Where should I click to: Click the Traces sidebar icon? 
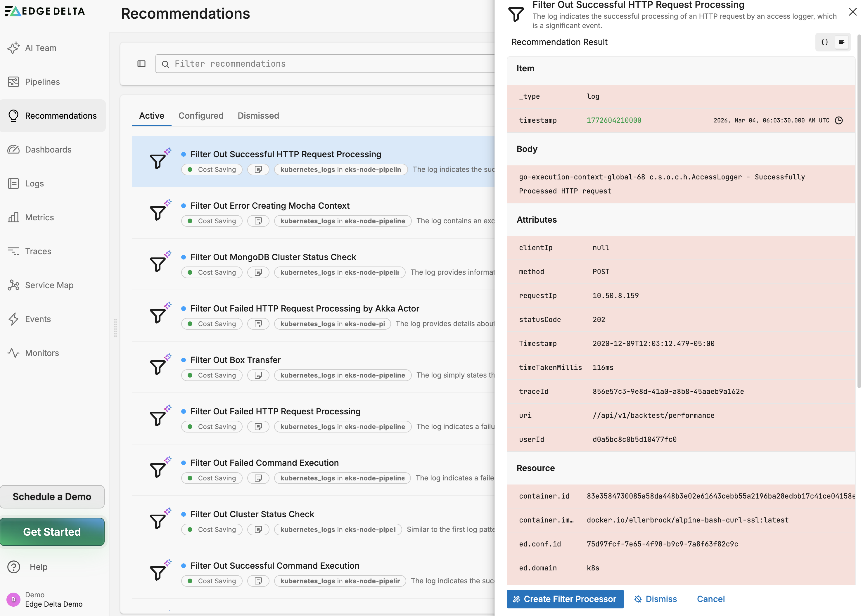14,251
